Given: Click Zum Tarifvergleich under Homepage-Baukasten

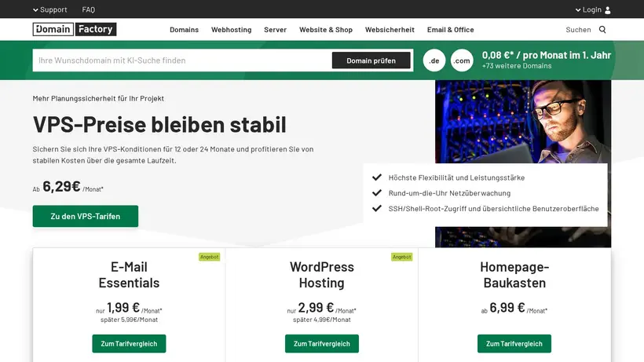Looking at the screenshot, I should 514,343.
